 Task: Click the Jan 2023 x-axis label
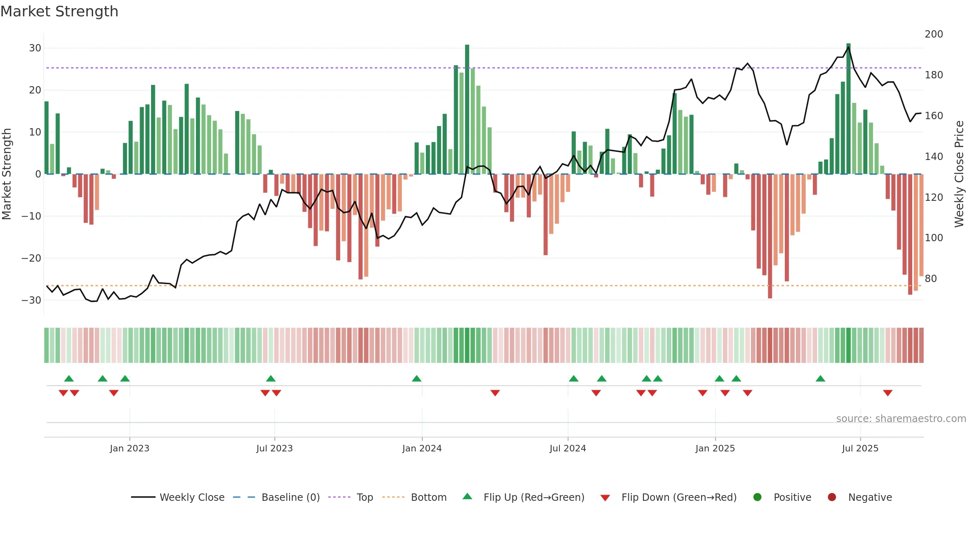pos(129,448)
